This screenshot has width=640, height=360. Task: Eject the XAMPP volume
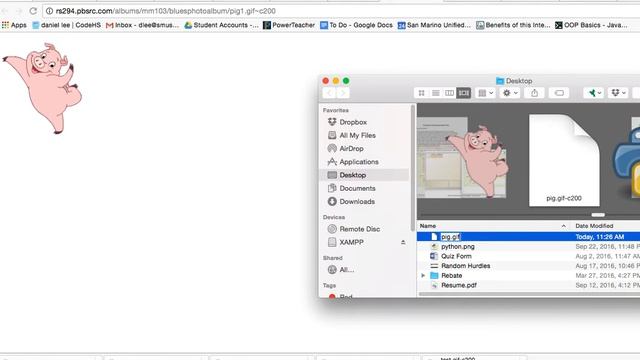click(x=403, y=242)
